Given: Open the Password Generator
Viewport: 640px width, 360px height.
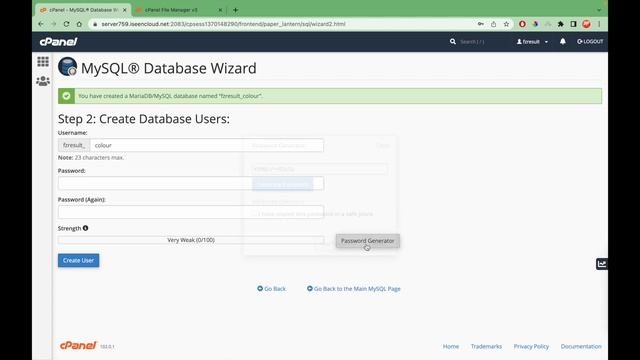Looking at the screenshot, I should (368, 241).
